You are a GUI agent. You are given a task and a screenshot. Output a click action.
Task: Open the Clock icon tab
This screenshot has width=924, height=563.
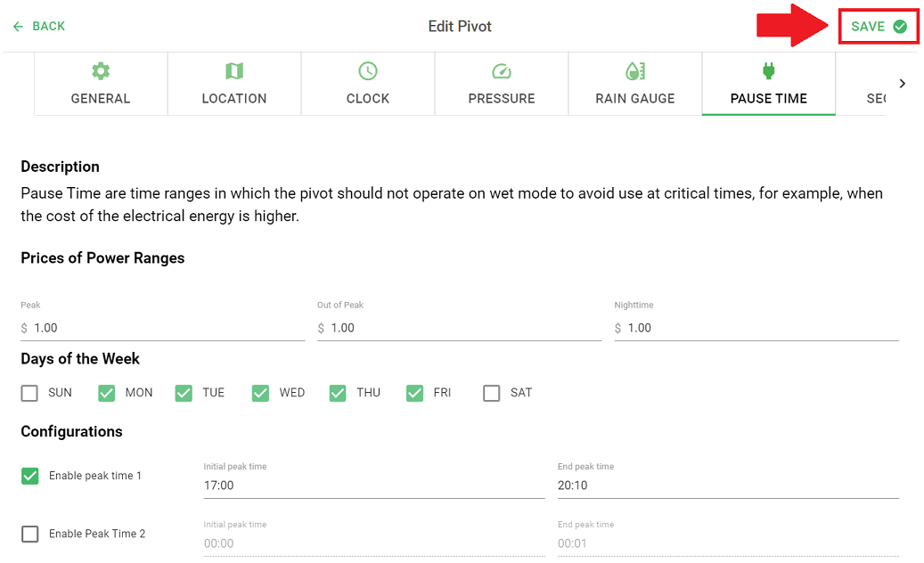(368, 71)
